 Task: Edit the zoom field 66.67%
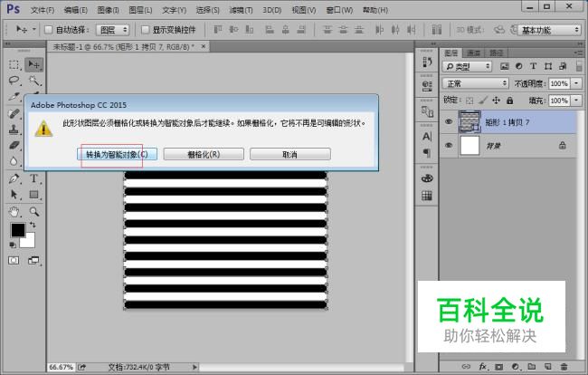click(62, 367)
